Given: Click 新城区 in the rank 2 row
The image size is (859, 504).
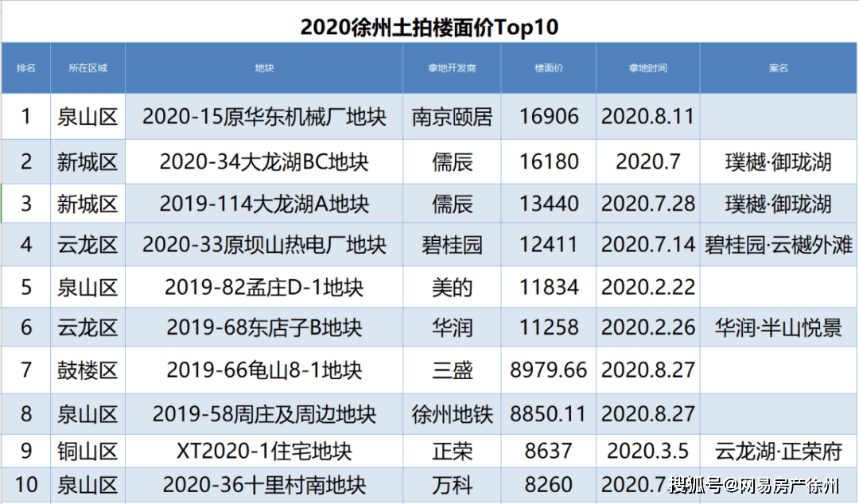Looking at the screenshot, I should 87,161.
